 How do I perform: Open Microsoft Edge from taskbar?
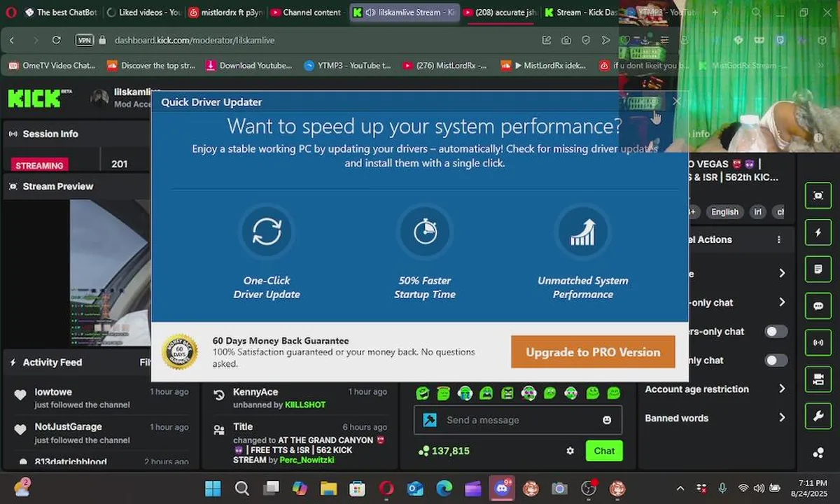[x=444, y=488]
